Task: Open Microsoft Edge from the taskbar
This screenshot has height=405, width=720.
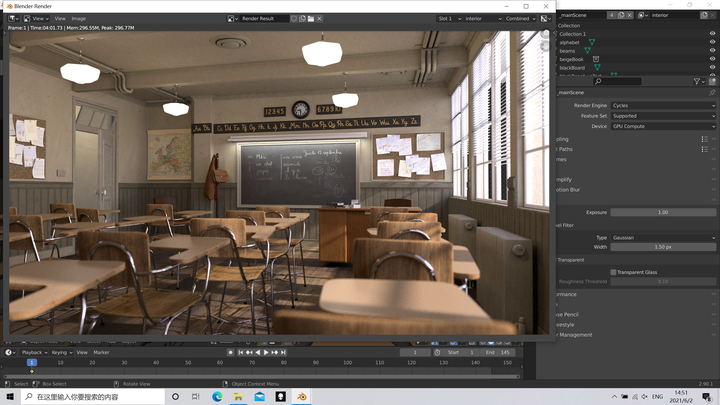Action: 217,397
